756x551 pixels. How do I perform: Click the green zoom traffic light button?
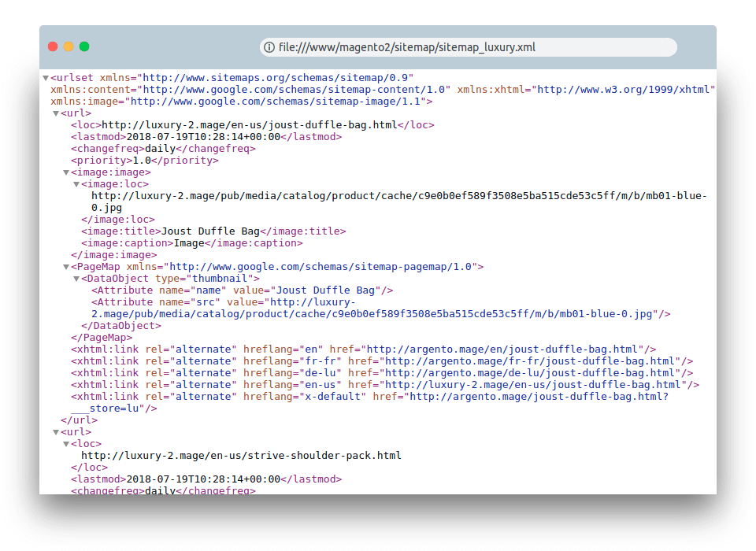[x=84, y=46]
